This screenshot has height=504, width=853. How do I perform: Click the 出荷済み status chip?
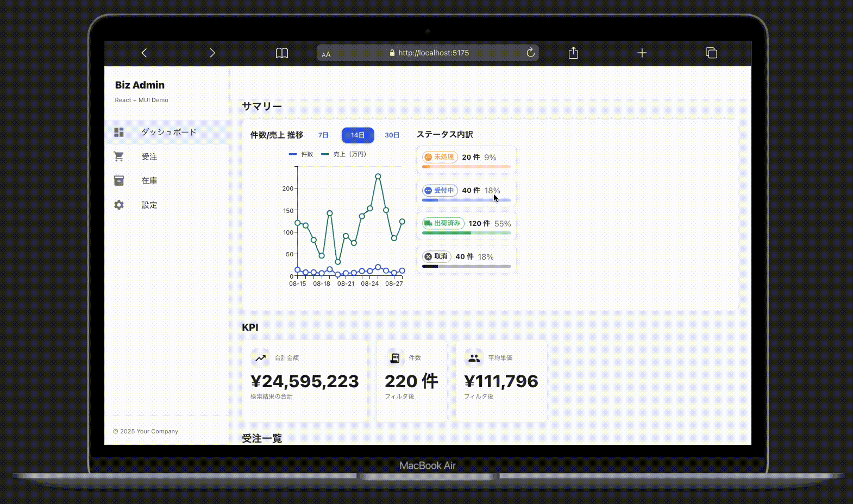pyautogui.click(x=443, y=223)
